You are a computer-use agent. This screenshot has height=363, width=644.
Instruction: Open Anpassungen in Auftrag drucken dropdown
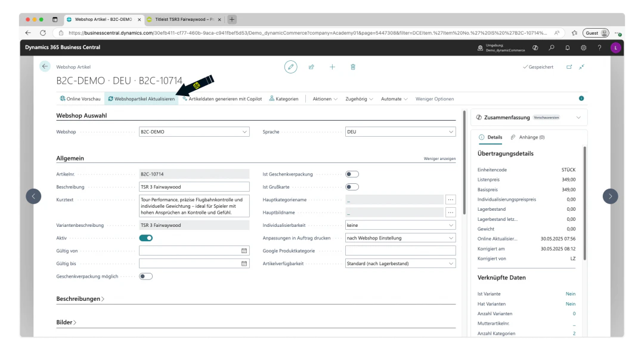400,238
